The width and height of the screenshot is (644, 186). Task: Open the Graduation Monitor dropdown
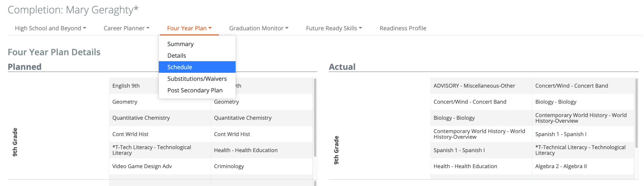tap(258, 28)
